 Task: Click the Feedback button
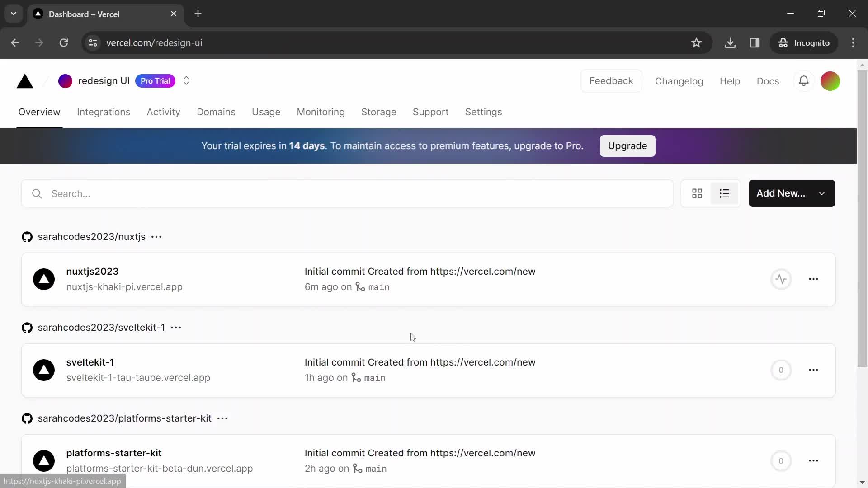point(611,81)
